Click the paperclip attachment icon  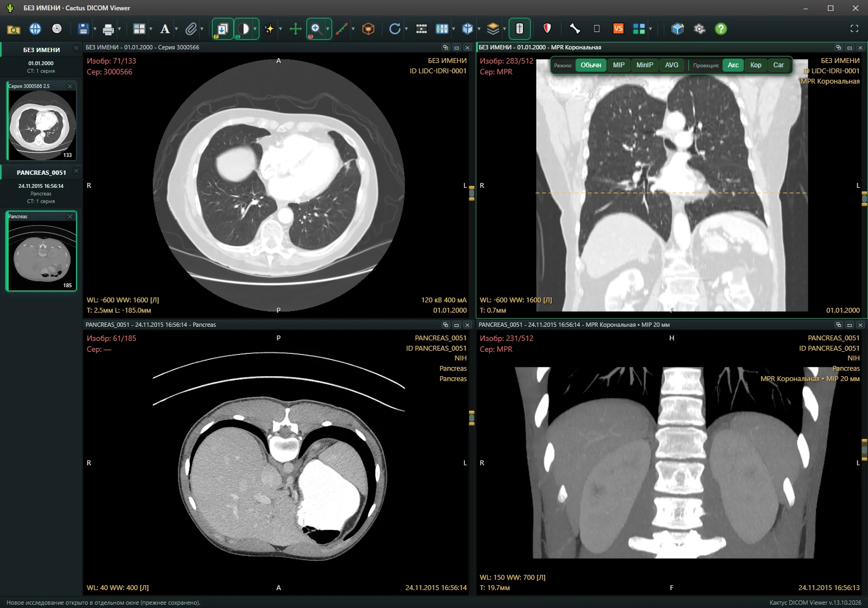(191, 29)
